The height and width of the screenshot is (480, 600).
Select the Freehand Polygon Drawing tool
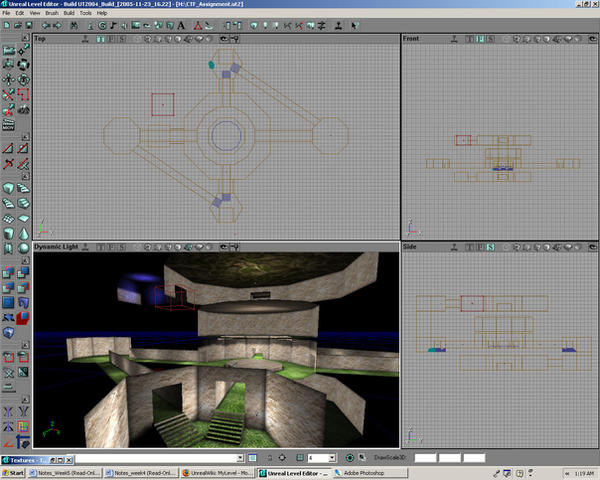[23, 95]
